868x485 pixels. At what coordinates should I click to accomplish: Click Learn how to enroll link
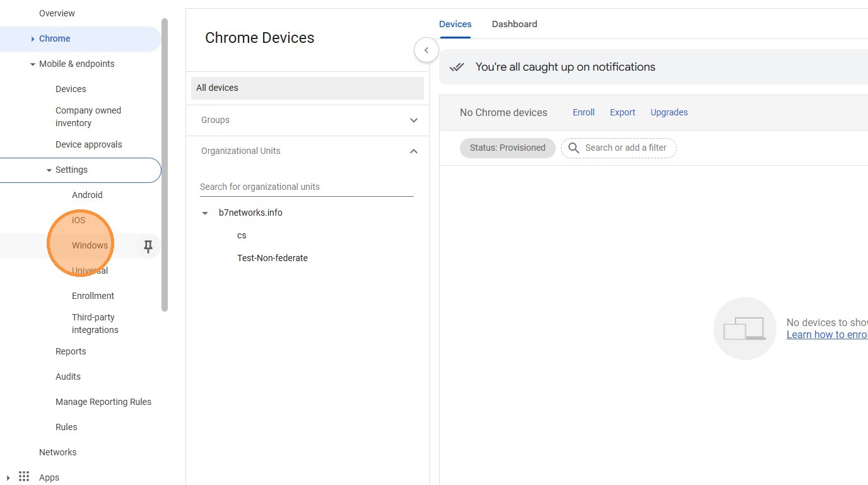tap(827, 335)
